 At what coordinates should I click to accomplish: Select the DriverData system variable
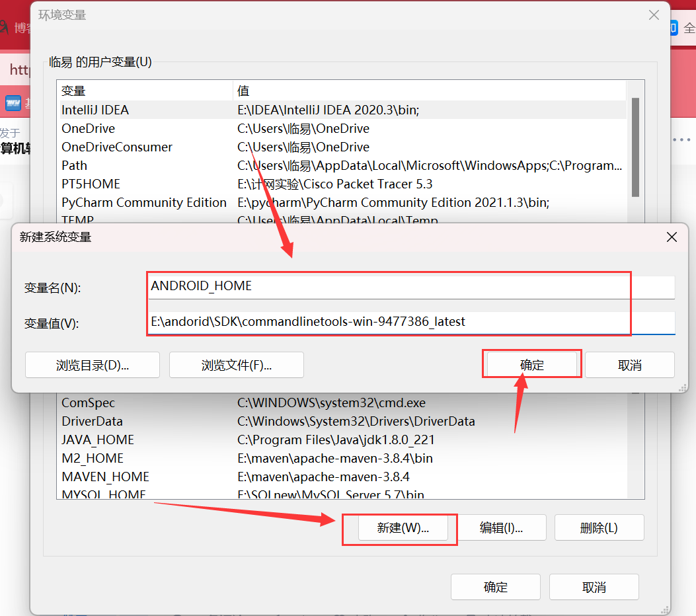pyautogui.click(x=342, y=421)
